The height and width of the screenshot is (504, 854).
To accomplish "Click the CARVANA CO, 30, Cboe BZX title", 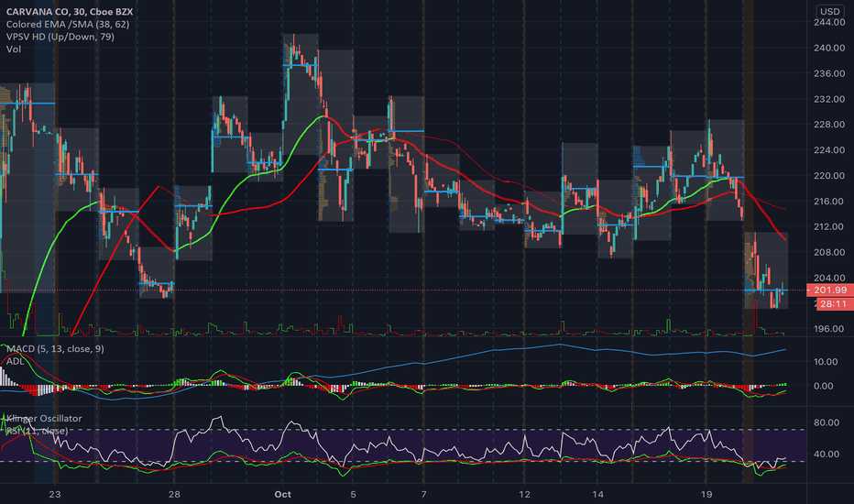I will [69, 11].
